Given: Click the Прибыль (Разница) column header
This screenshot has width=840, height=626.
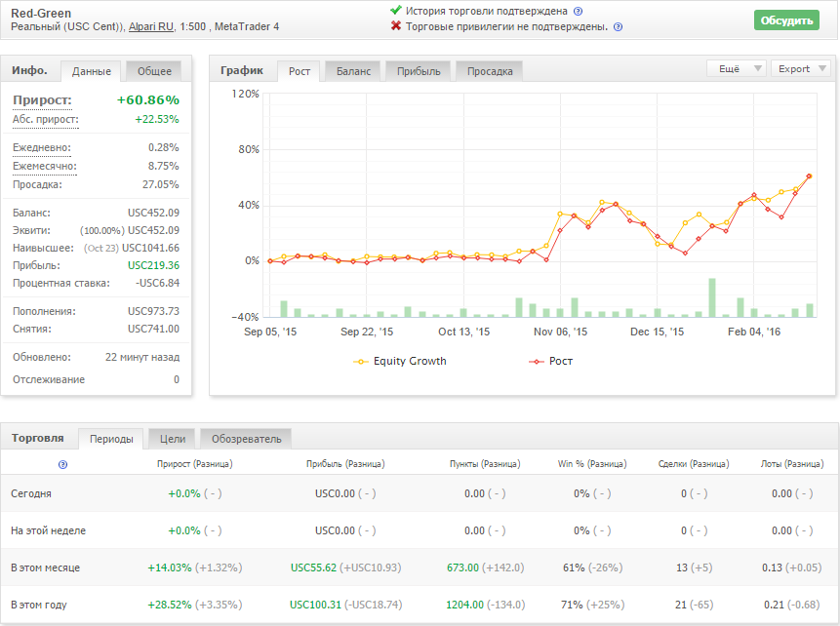Looking at the screenshot, I should 345,464.
